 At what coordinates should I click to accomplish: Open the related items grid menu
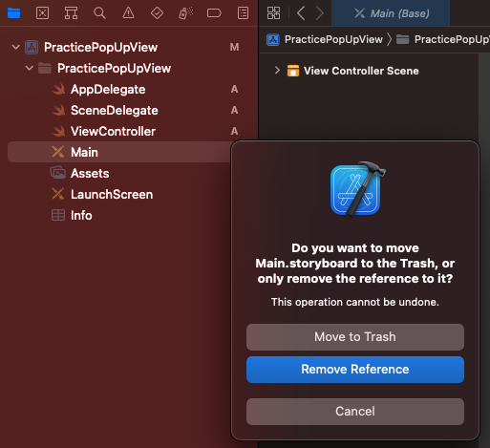[x=273, y=13]
